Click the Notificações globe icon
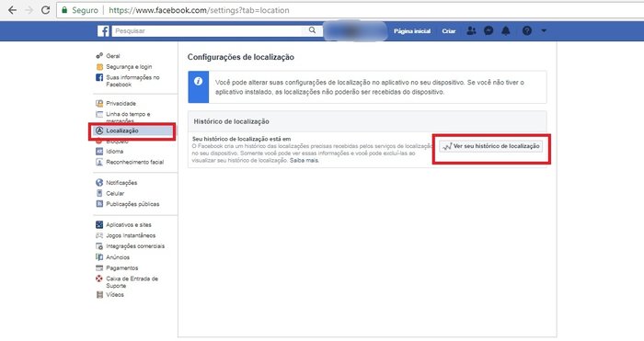The width and height of the screenshot is (644, 341). click(99, 183)
